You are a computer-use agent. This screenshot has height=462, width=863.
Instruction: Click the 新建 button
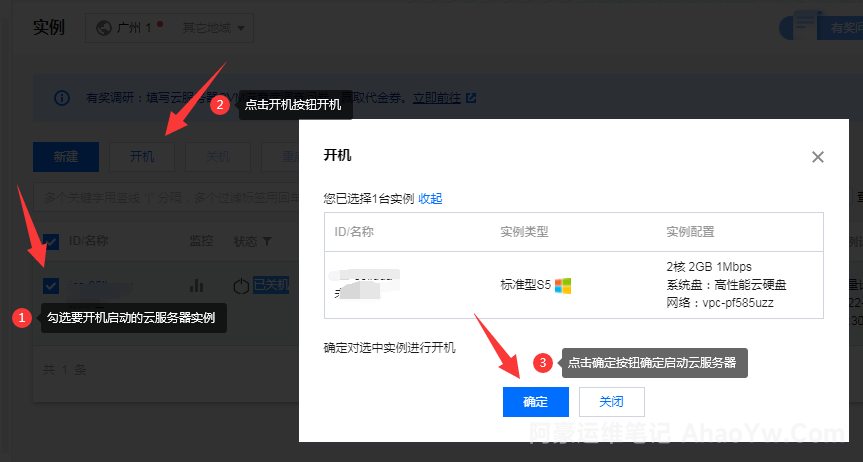pyautogui.click(x=66, y=157)
